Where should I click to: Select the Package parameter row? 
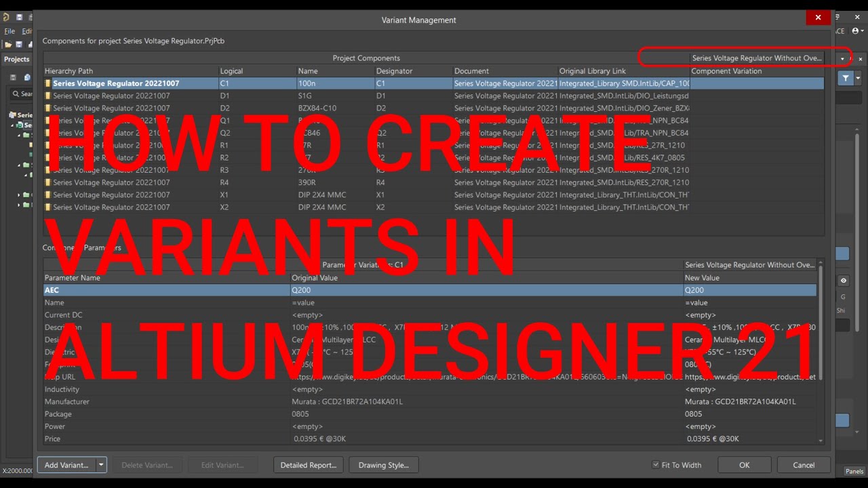[430, 414]
